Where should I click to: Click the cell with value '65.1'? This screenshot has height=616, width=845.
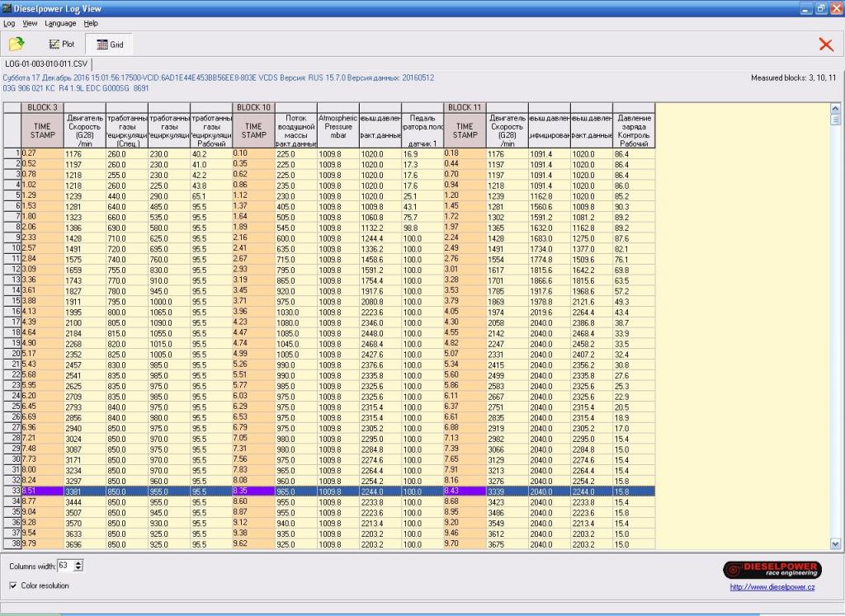point(211,196)
